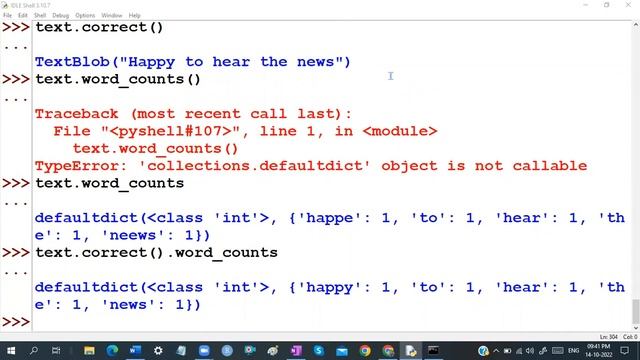
Task: Open the Window menu
Action: [112, 16]
